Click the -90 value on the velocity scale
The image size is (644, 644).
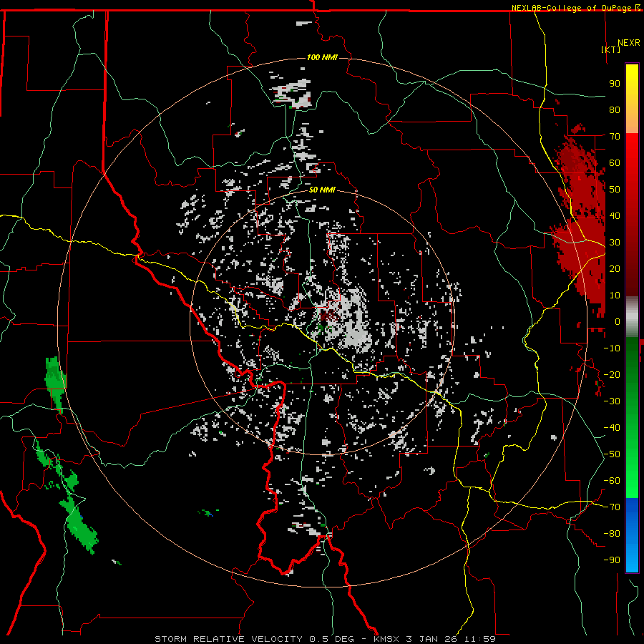(612, 560)
